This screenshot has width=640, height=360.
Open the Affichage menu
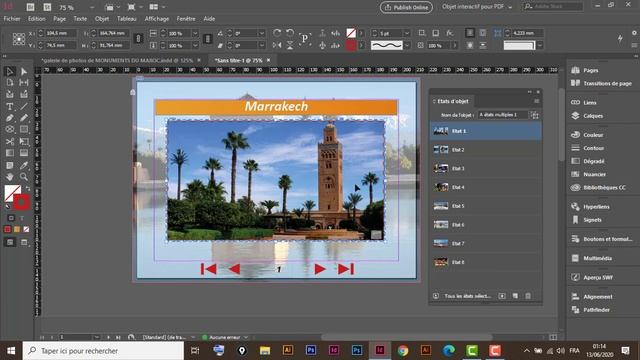click(x=157, y=19)
